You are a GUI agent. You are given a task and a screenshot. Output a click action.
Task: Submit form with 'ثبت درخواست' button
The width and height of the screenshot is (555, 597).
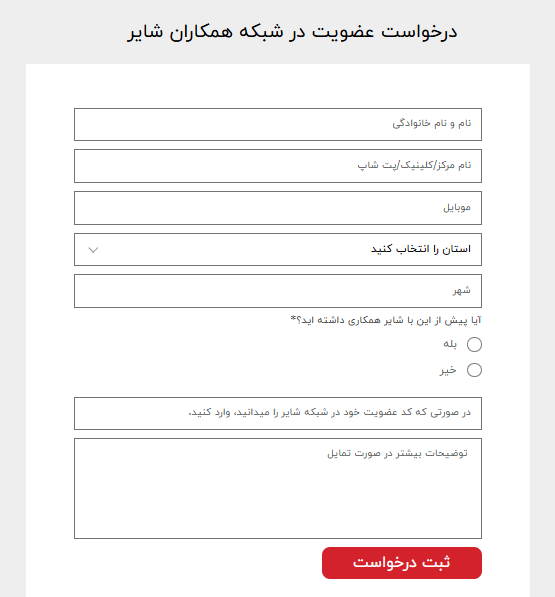click(x=402, y=563)
